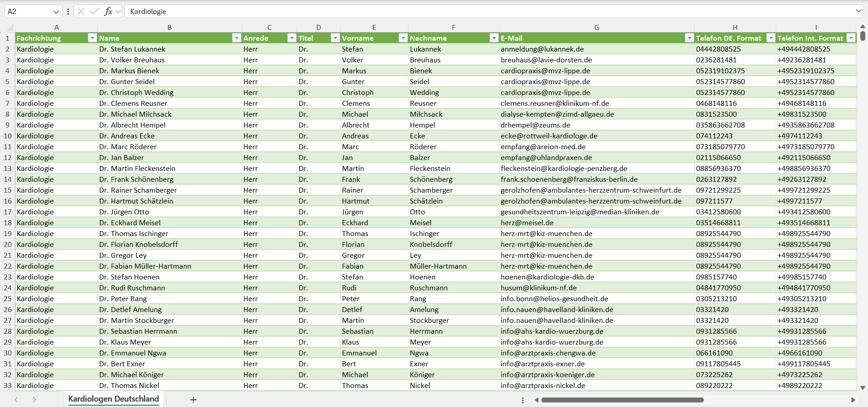Screen dimensions: 868x407
Task: Click the Insert Function fx icon
Action: [x=108, y=11]
